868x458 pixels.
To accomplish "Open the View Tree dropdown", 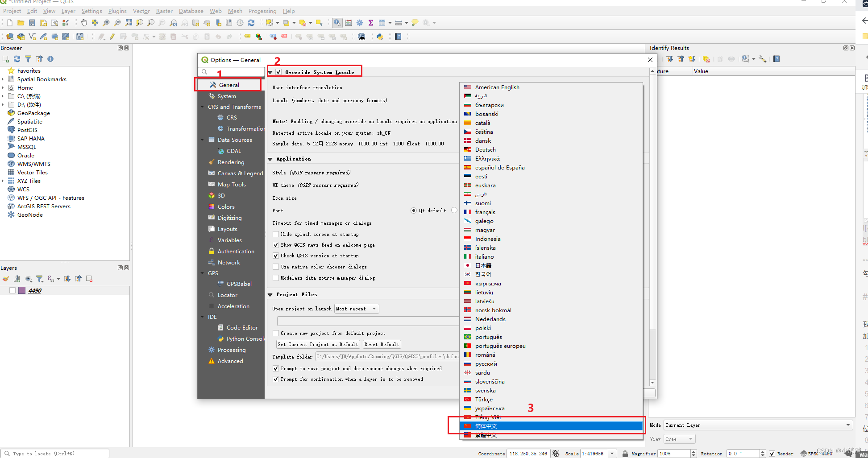I will click(x=679, y=439).
